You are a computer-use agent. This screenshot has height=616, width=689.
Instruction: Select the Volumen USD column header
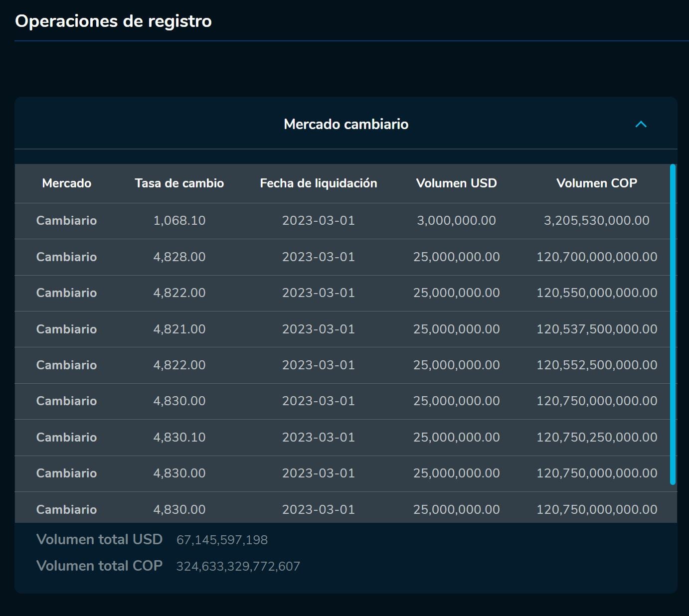tap(456, 183)
